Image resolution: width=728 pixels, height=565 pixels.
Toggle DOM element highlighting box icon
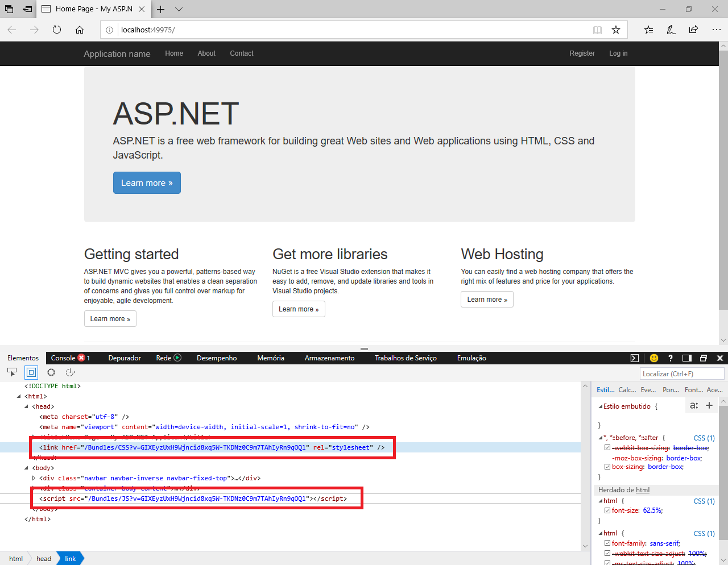[x=31, y=372]
